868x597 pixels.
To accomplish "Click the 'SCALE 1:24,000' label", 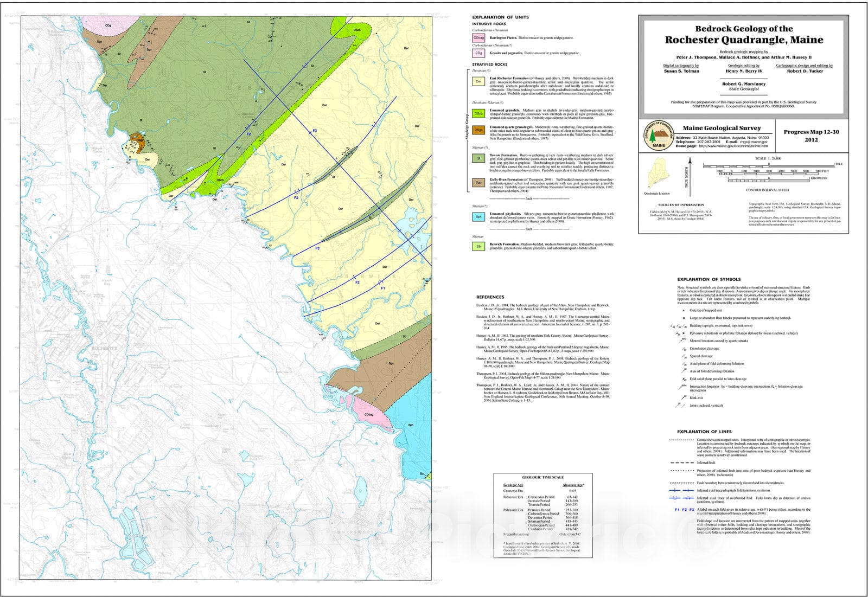I will click(x=768, y=159).
